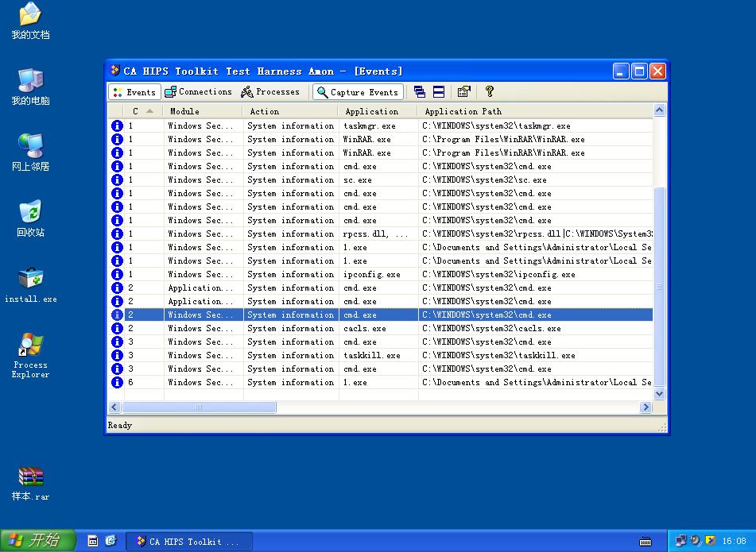
Task: Open the 网上邻居 desktop icon
Action: point(30,152)
